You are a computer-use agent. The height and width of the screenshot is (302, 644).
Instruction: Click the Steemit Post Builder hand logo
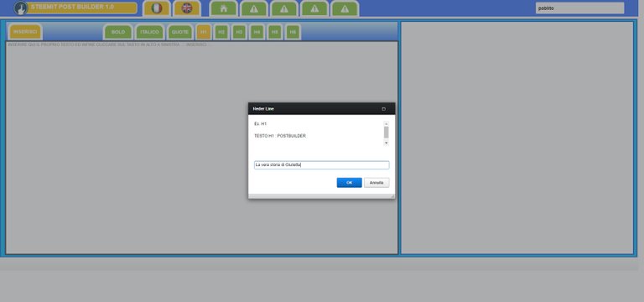click(20, 8)
